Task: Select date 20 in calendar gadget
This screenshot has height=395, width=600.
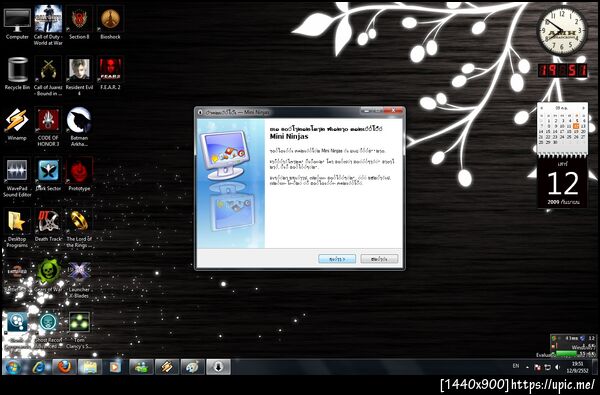Action: [x=584, y=131]
